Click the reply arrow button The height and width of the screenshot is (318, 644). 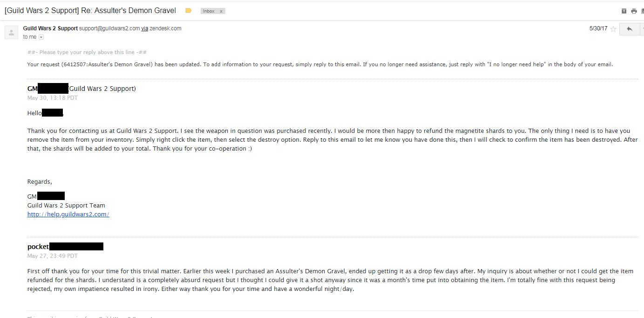click(x=629, y=29)
